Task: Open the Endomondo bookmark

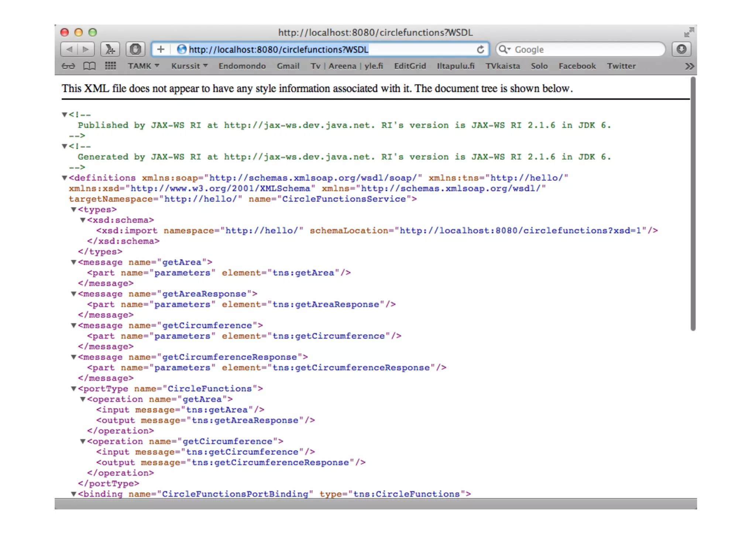Action: coord(242,66)
